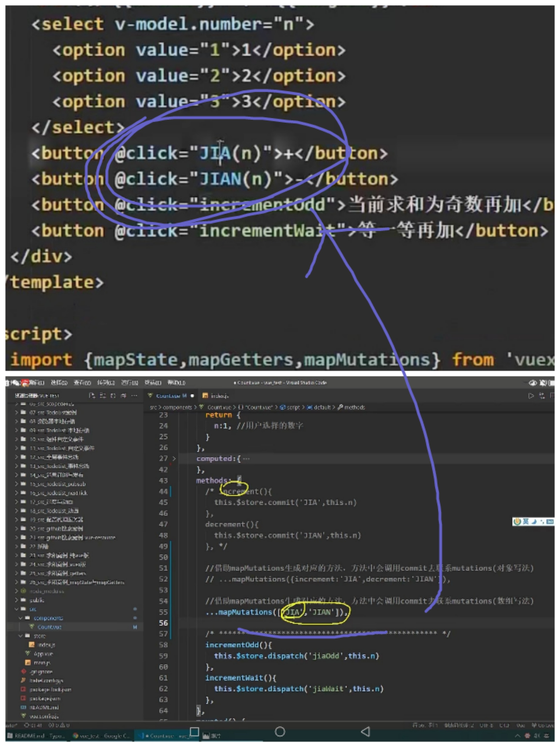This screenshot has width=560, height=747.
Task: Click the Refresh Explorer icon
Action: [x=113, y=396]
